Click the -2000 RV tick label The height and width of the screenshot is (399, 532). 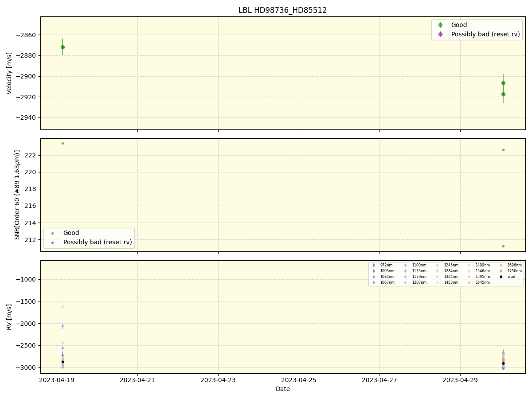[x=27, y=324]
